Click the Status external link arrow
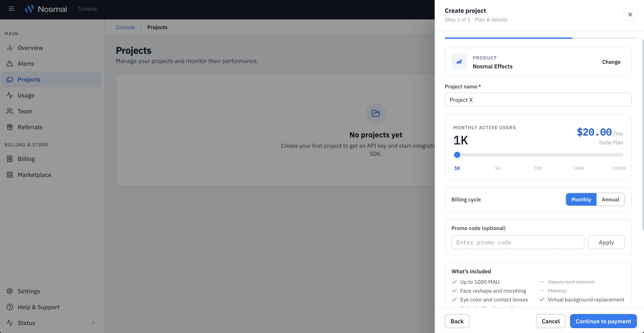Image resolution: width=644 pixels, height=333 pixels. [93, 323]
